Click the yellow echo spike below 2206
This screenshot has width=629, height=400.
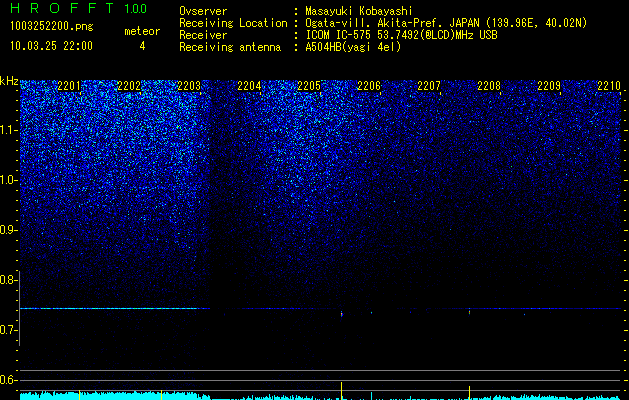pos(341,391)
